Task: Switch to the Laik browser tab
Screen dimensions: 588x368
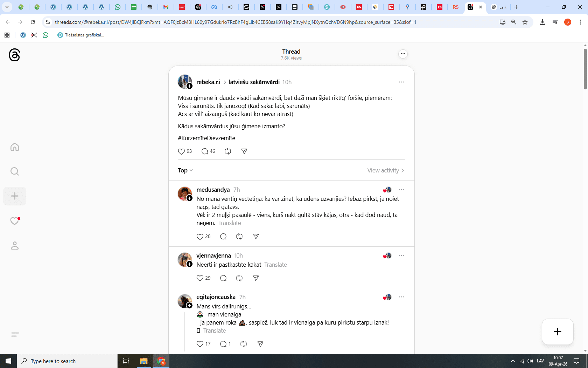Action: [x=500, y=7]
